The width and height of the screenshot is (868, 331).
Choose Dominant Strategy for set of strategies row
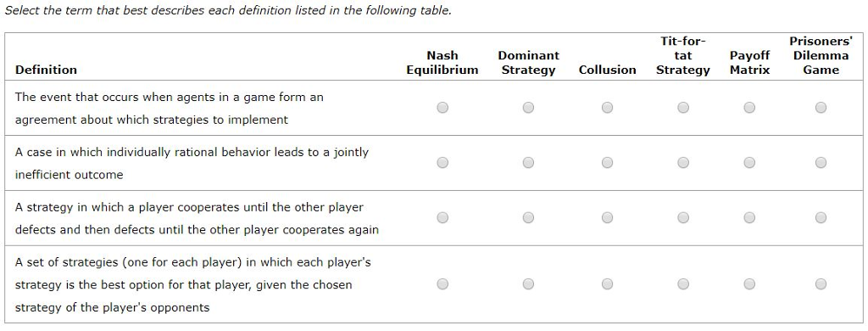tap(528, 283)
